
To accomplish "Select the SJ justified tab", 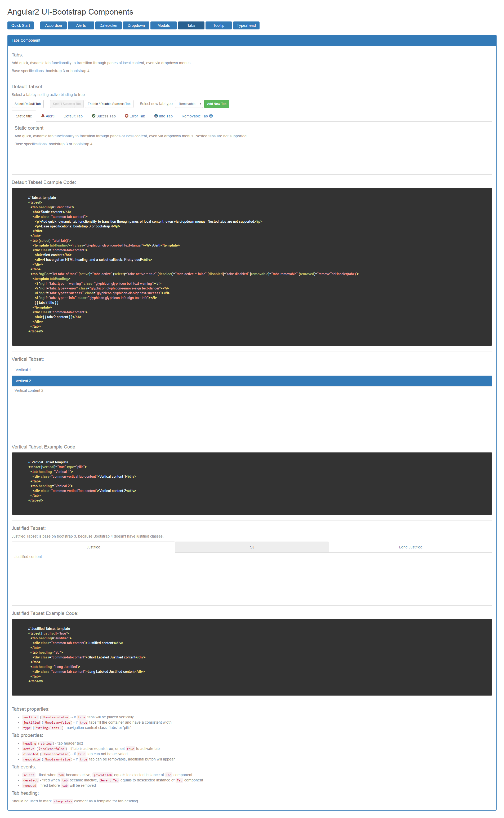I will tap(252, 547).
